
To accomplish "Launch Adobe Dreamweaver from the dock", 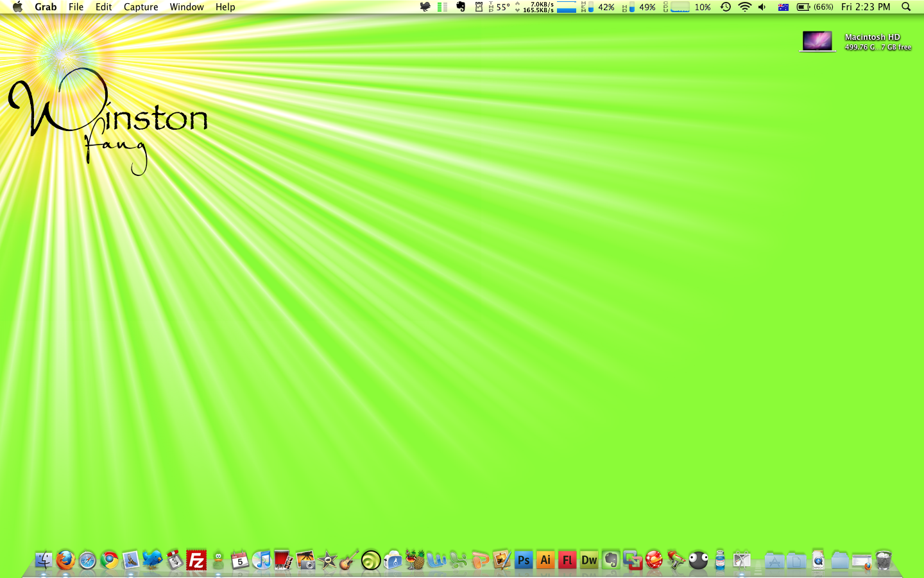I will tap(589, 560).
